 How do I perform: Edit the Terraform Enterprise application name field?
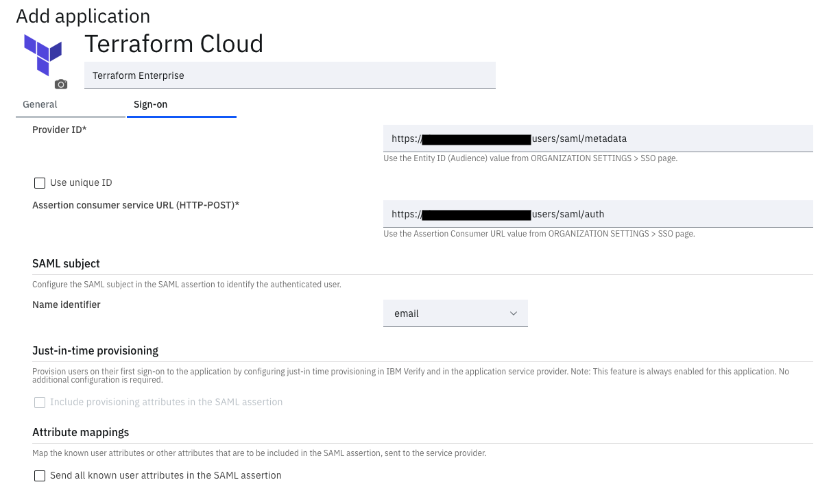290,75
